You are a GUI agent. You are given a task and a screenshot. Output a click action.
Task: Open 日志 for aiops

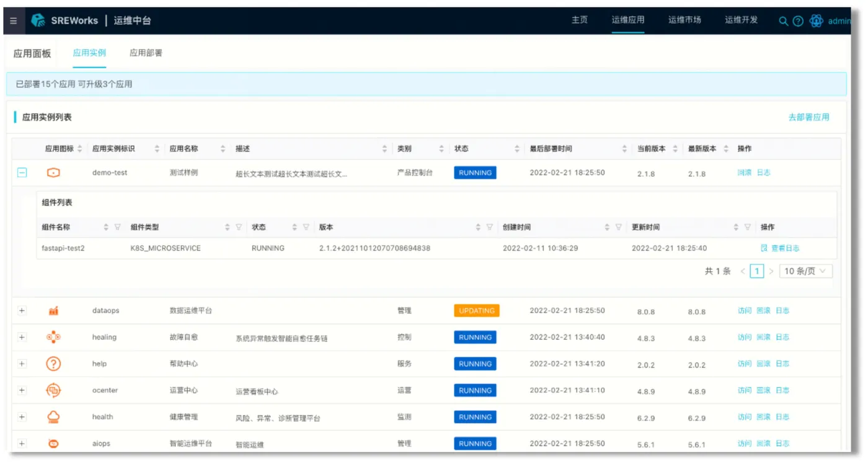point(782,444)
